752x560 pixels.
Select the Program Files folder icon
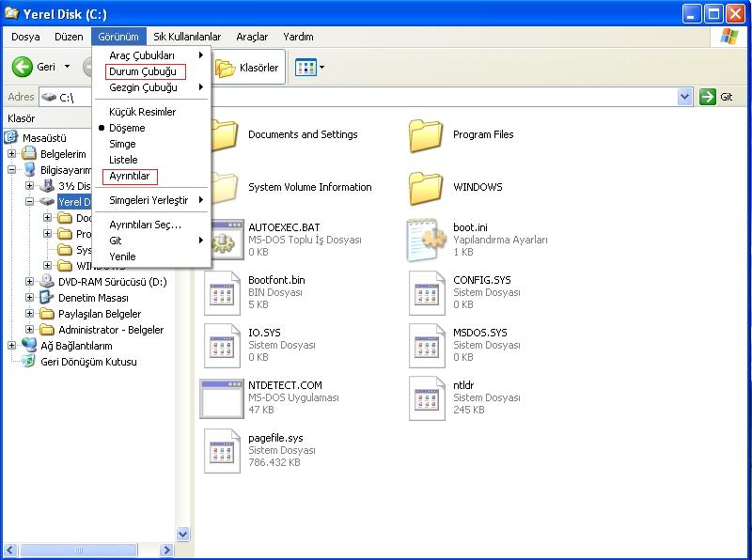click(x=426, y=135)
